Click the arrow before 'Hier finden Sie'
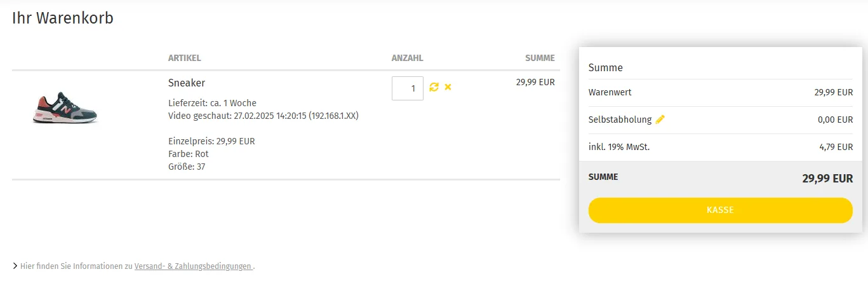Viewport: 868px width, 281px height. tap(15, 266)
